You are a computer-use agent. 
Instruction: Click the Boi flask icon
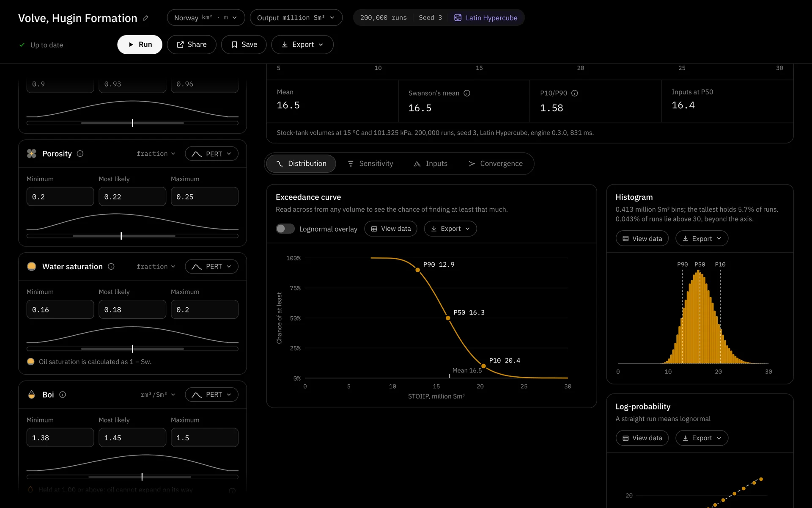click(x=32, y=395)
